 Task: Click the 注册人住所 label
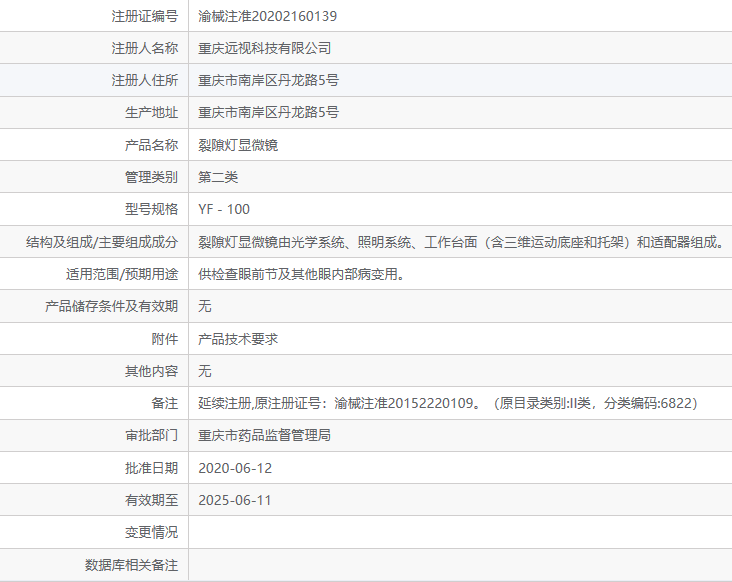145,80
